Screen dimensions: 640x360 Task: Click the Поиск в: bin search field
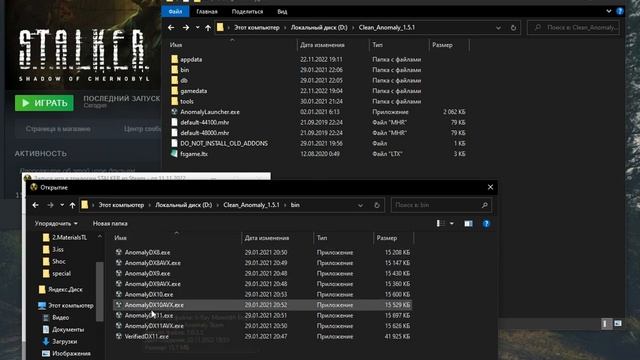click(x=441, y=205)
